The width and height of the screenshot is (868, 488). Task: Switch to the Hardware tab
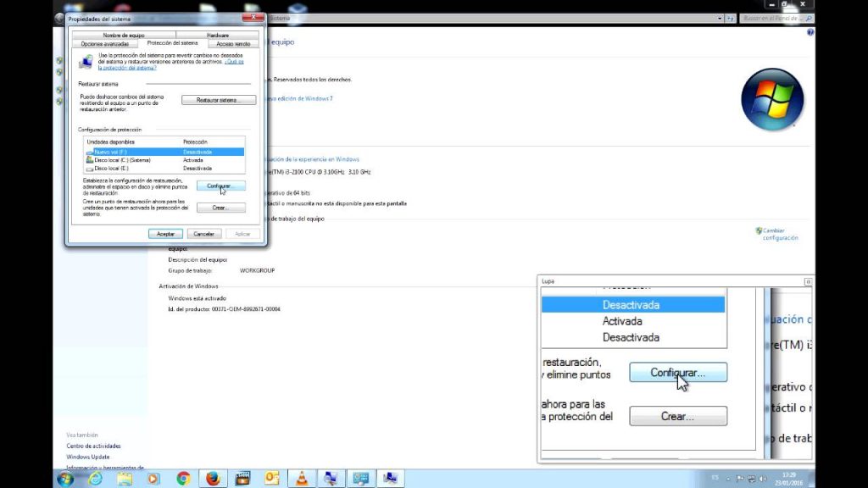coord(218,35)
